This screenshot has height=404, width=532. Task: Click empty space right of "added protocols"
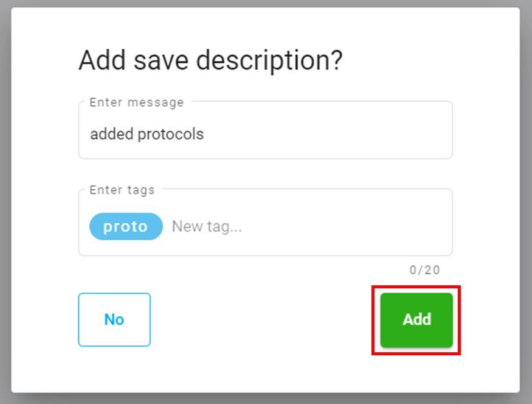tap(328, 134)
